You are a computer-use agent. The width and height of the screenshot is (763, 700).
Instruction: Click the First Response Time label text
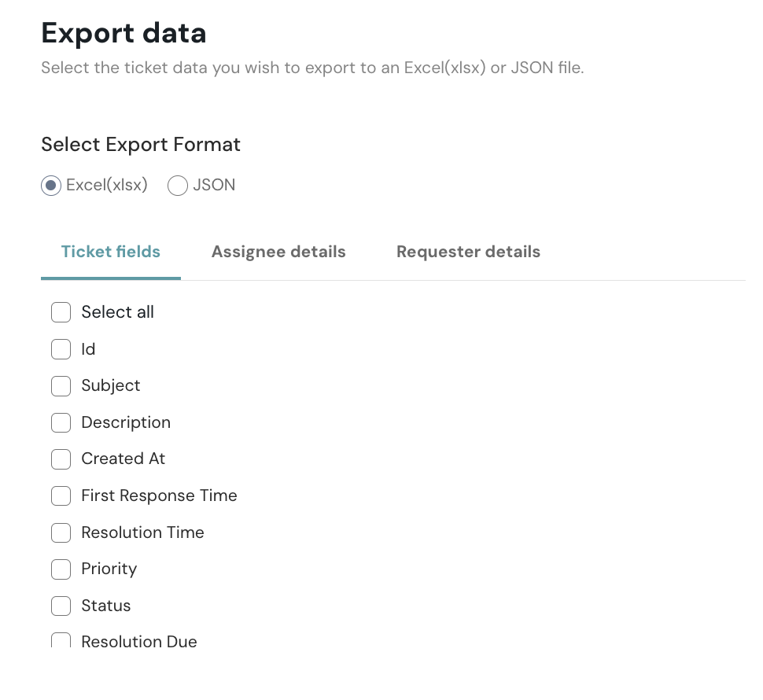159,496
